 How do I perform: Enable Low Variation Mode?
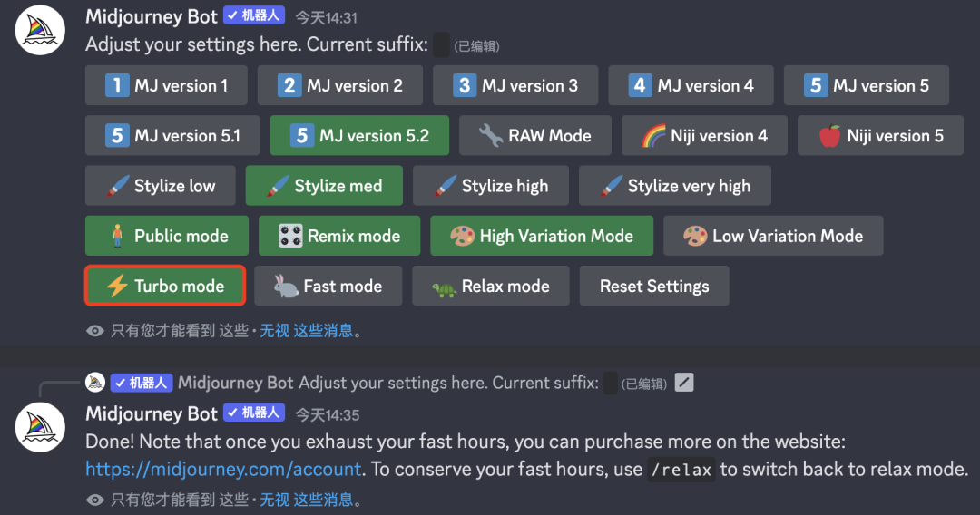(773, 236)
